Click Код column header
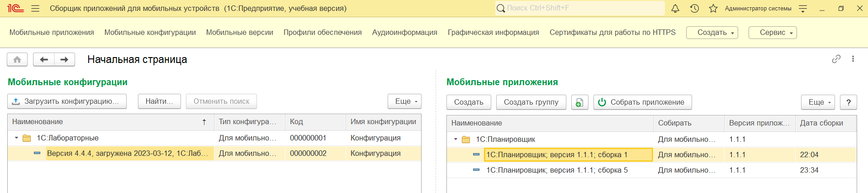This screenshot has height=193, width=868. [x=315, y=122]
